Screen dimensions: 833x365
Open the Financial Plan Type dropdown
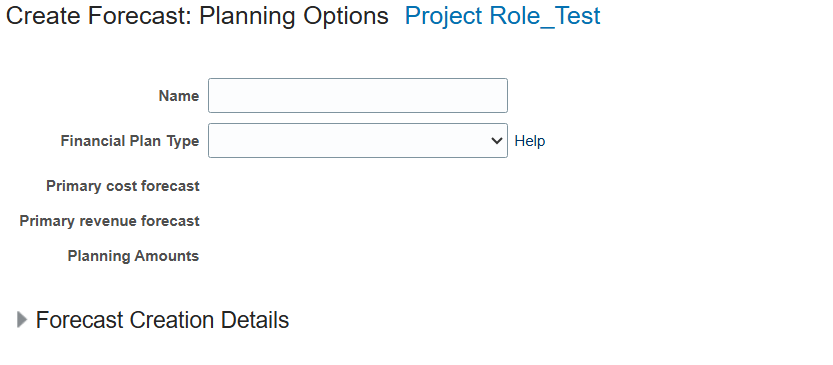click(358, 141)
